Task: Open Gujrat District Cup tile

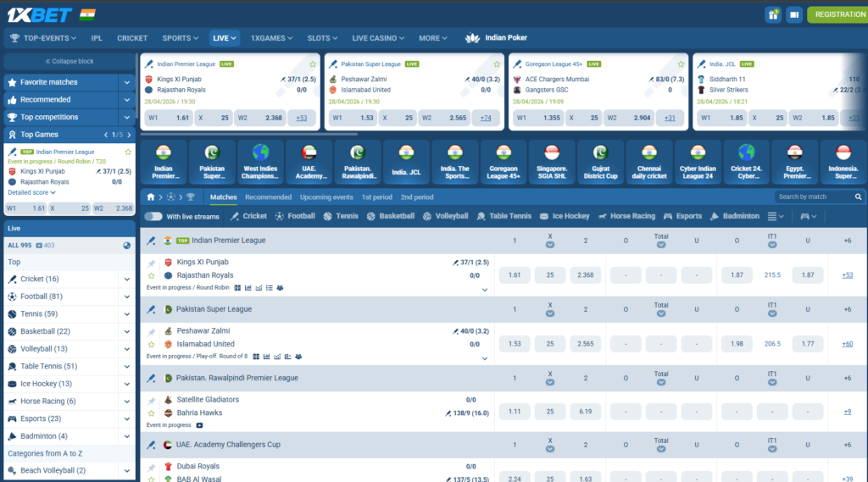Action: pyautogui.click(x=601, y=162)
